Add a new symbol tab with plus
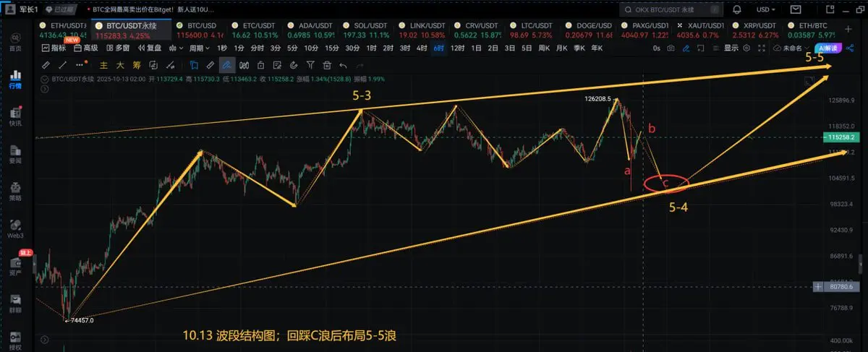Screen dimensions: 868x352 click(848, 29)
